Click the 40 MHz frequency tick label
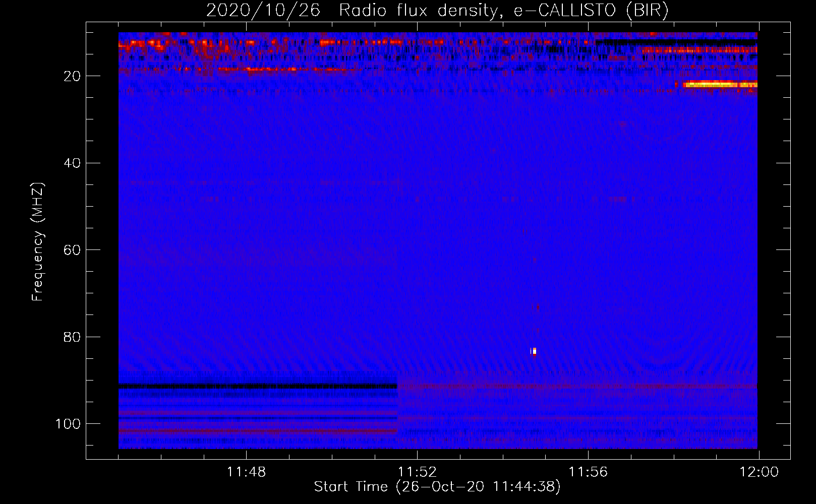 [73, 163]
